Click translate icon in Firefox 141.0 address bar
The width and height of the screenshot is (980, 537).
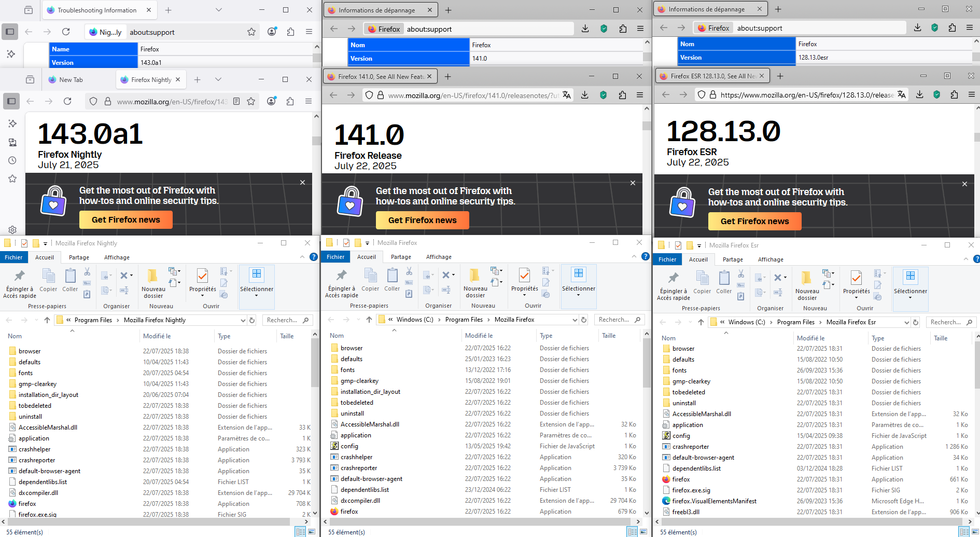pos(567,95)
